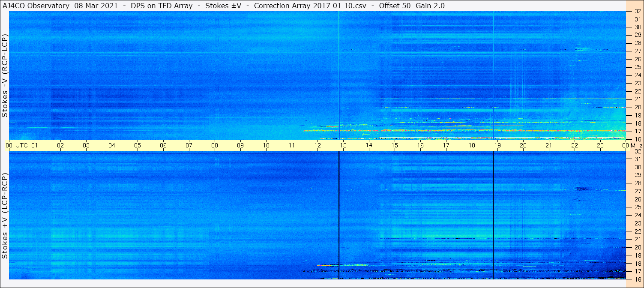Click the Gain 2.0 value in header
The height and width of the screenshot is (288, 644).
[430, 6]
